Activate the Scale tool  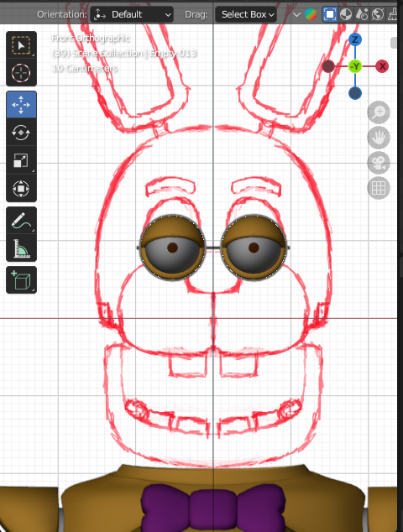click(x=21, y=160)
